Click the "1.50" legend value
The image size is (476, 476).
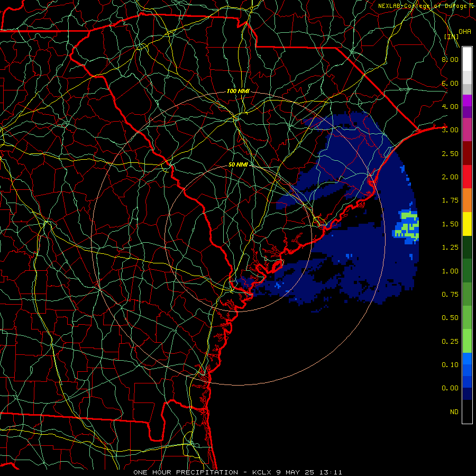tap(450, 224)
